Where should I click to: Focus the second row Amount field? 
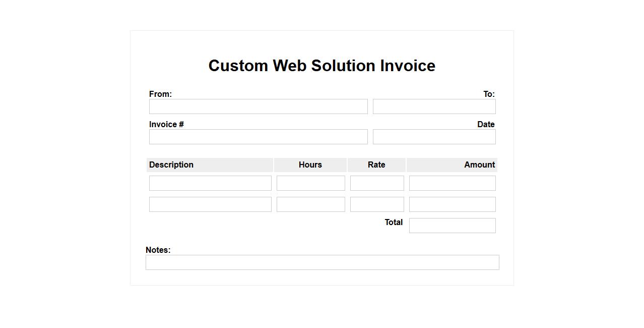pyautogui.click(x=452, y=204)
